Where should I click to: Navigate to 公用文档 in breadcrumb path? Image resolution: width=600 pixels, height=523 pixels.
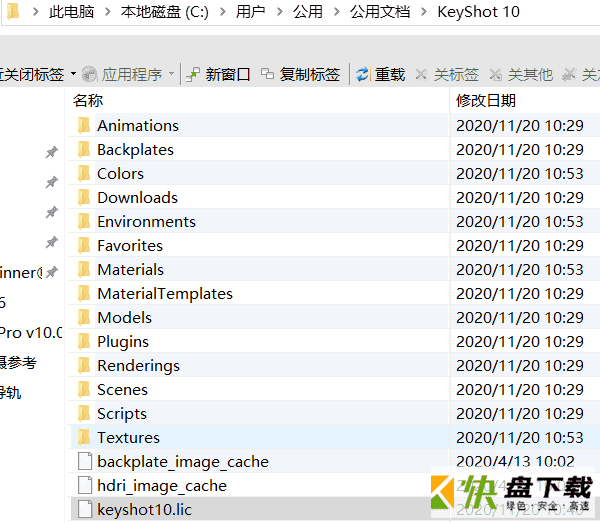pos(380,12)
